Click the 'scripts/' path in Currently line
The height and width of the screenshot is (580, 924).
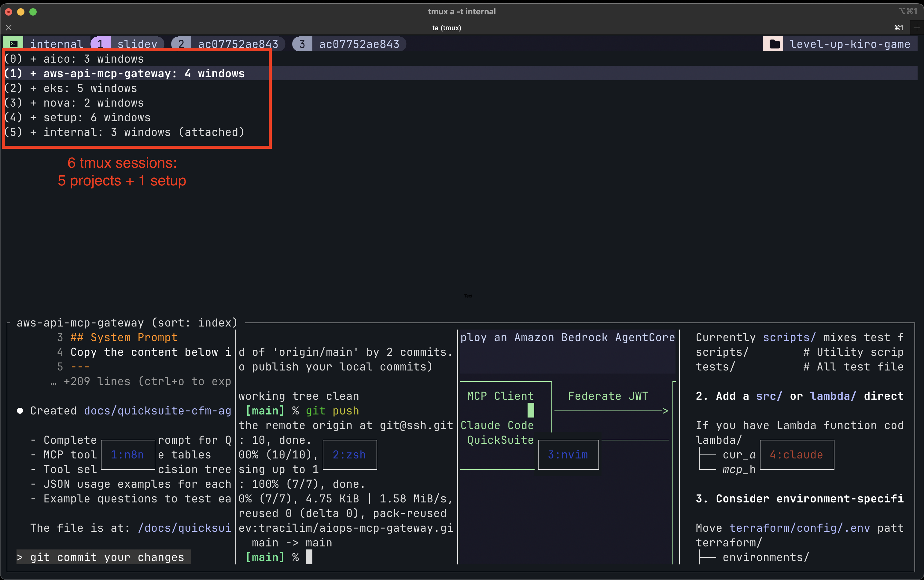789,337
